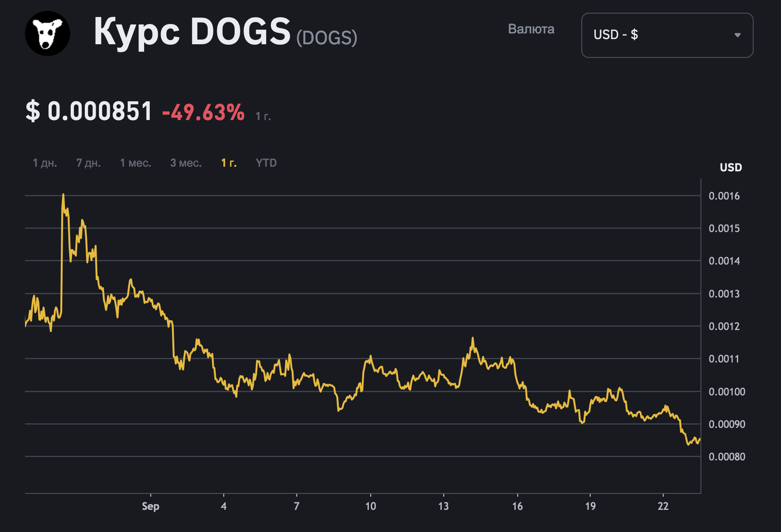Open the USD currency dropdown
The width and height of the screenshot is (781, 532).
coord(667,35)
